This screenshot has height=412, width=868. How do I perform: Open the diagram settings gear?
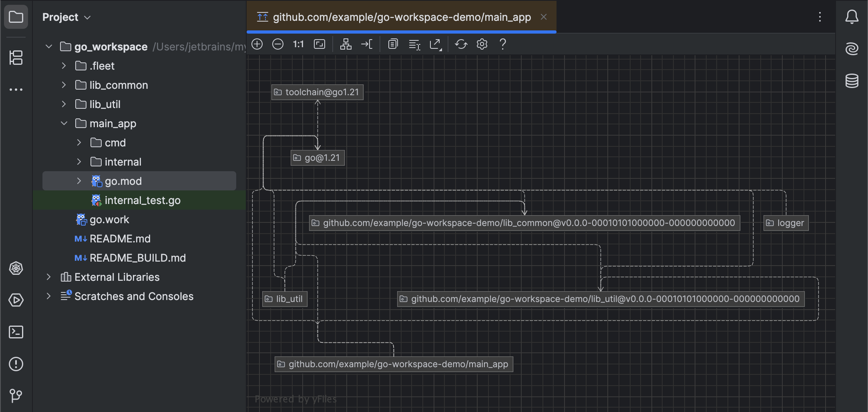(x=482, y=44)
